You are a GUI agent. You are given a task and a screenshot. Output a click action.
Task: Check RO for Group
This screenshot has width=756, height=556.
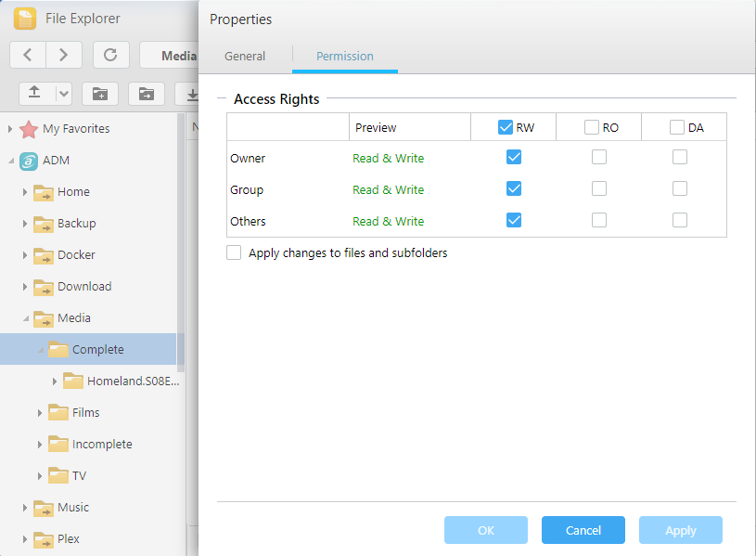(x=599, y=188)
